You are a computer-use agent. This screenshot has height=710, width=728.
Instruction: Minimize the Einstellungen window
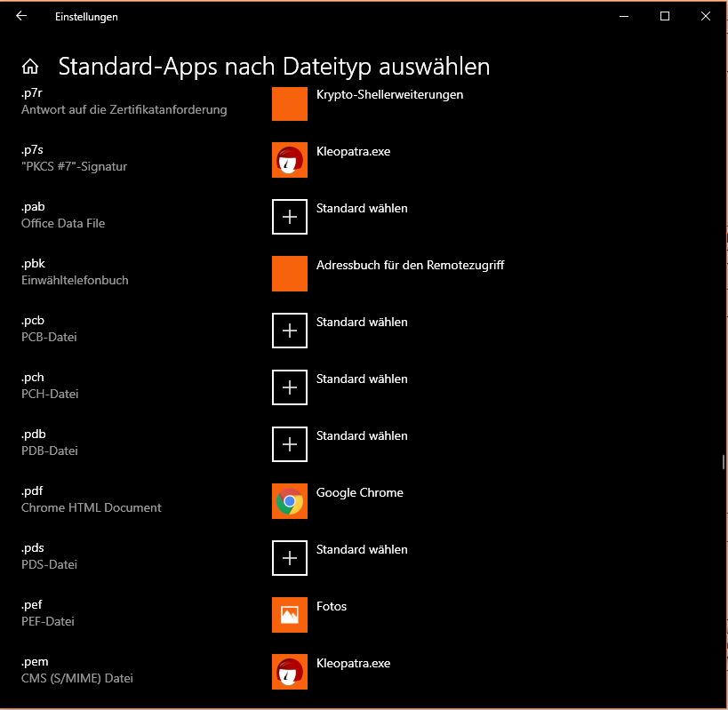[x=624, y=16]
